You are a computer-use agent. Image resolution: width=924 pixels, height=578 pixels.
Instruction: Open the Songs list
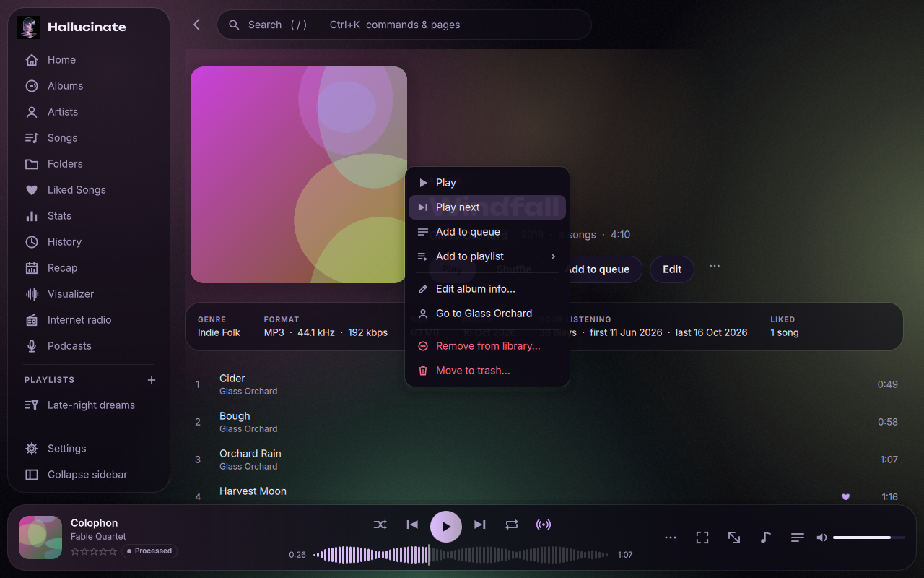coord(89,138)
